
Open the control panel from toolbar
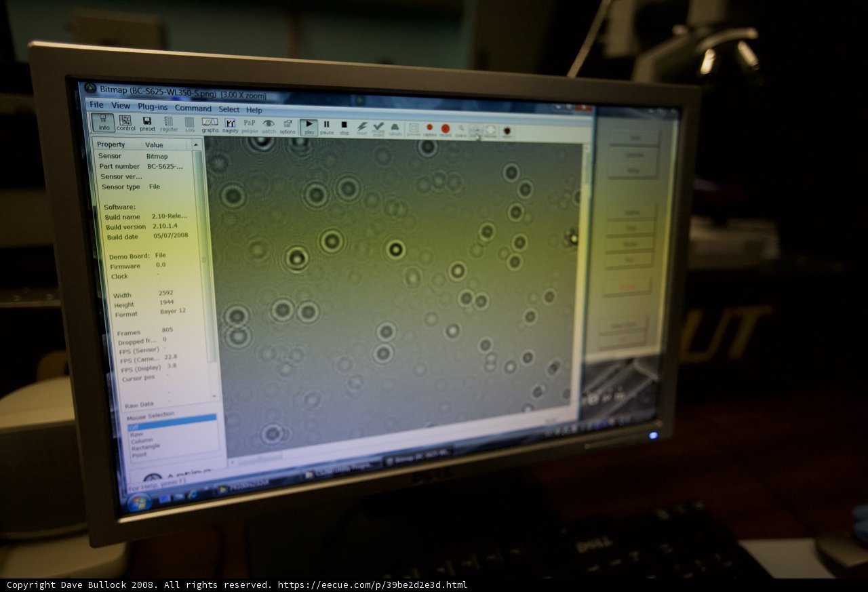point(125,123)
